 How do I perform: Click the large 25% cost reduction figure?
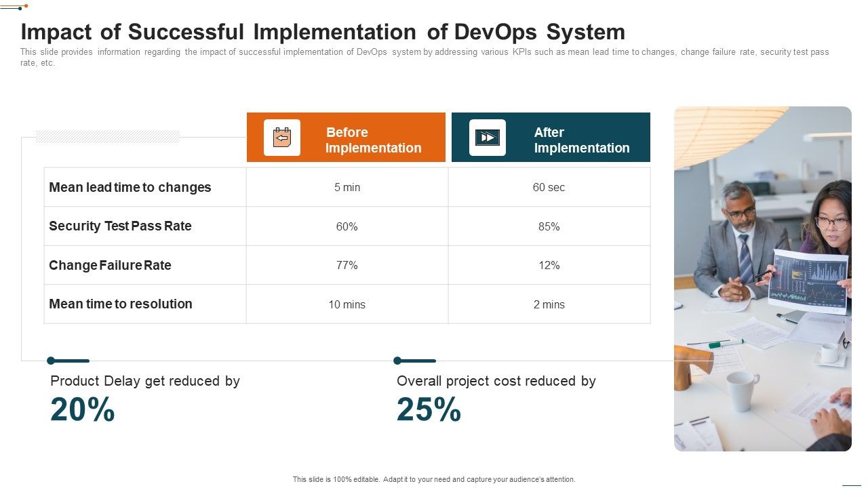(429, 410)
